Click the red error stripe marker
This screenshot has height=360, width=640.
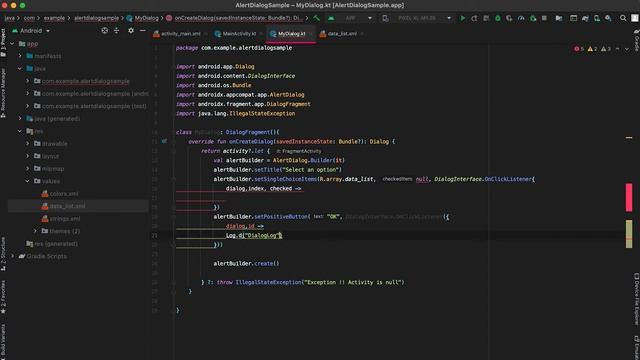pyautogui.click(x=629, y=198)
